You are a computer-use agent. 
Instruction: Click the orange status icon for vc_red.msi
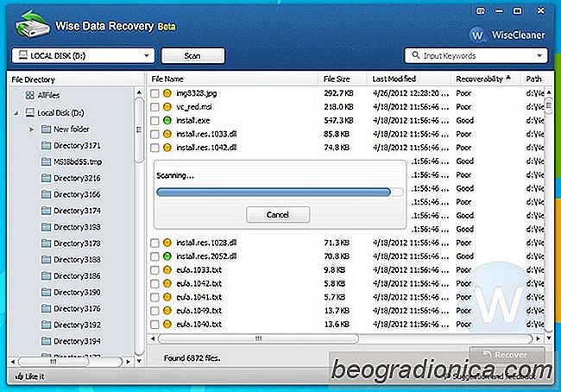tap(167, 107)
